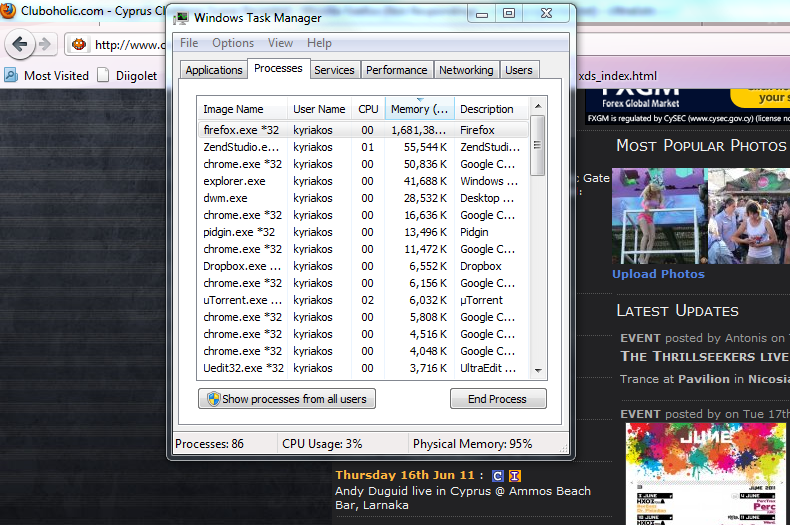Click Task Manager title bar icon

(x=181, y=18)
